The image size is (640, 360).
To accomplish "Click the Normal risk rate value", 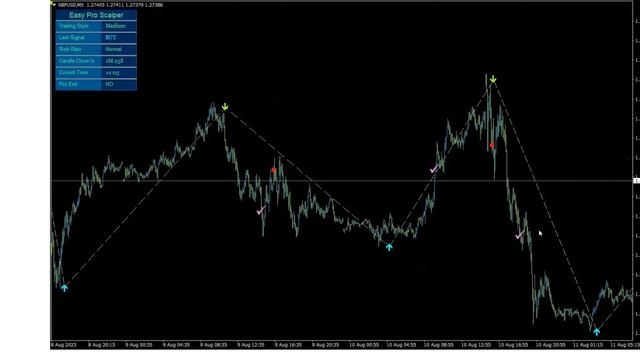I will click(113, 49).
